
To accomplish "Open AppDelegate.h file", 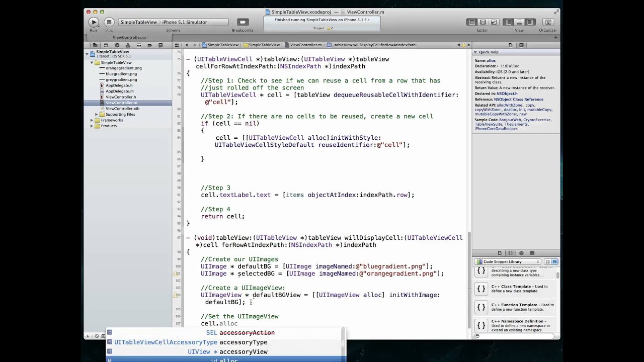I will pos(119,85).
